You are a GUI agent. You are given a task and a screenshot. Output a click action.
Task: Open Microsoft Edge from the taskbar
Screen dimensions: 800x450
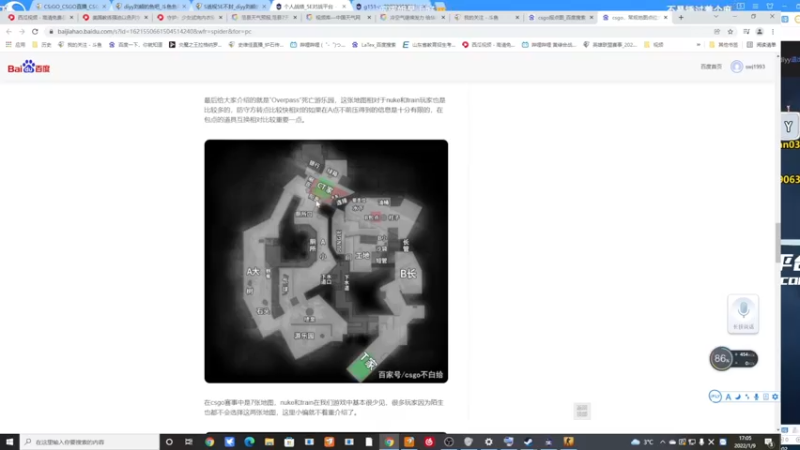pyautogui.click(x=249, y=442)
